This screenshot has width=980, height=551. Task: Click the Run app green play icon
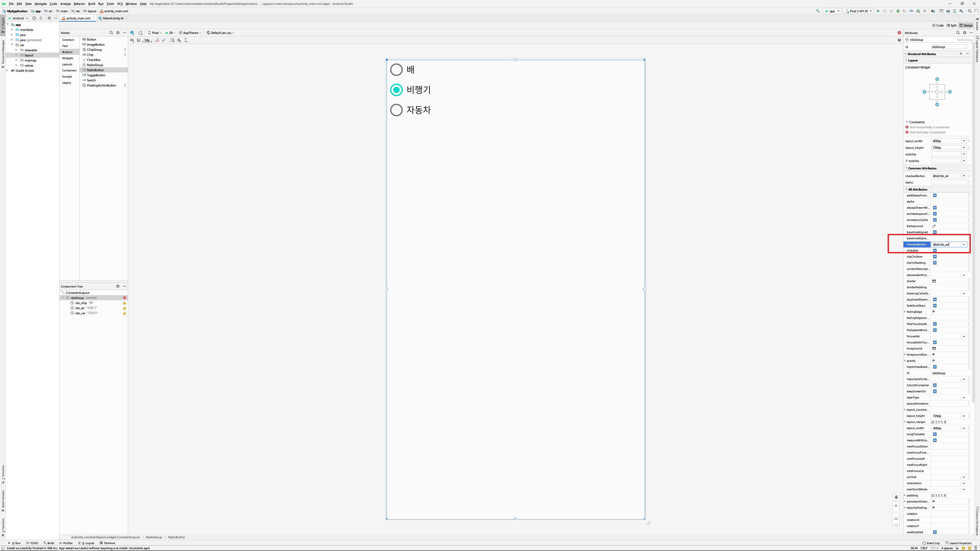[x=878, y=11]
